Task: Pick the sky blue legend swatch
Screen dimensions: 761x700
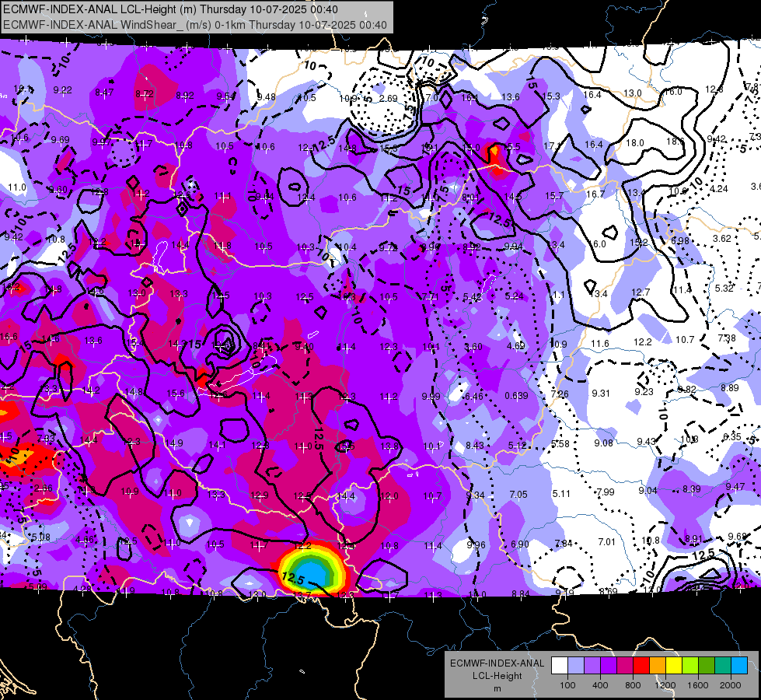Action: pos(739,666)
